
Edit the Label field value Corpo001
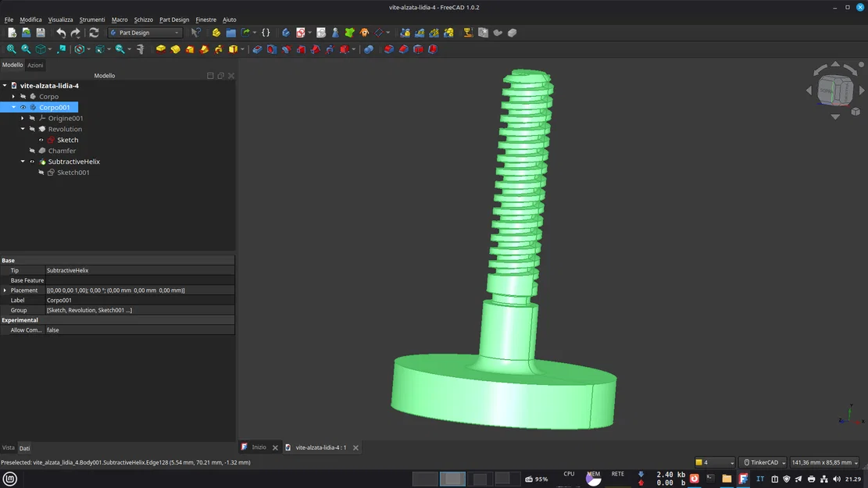click(x=140, y=301)
